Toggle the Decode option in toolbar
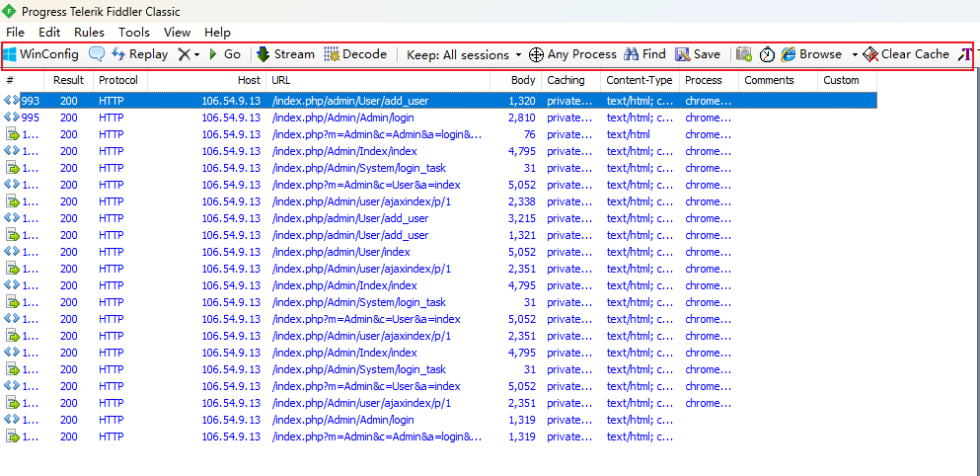 pyautogui.click(x=355, y=54)
